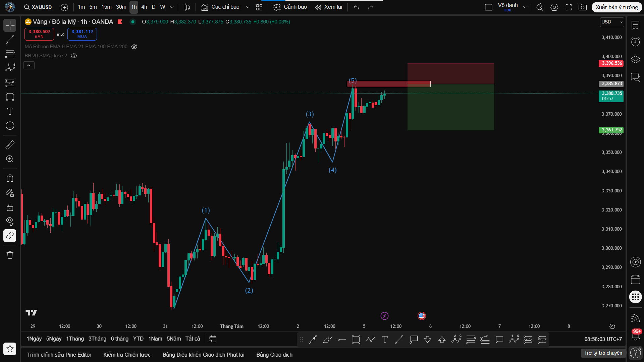Open chart settings hexagon icon
This screenshot has height=362, width=644.
554,7
